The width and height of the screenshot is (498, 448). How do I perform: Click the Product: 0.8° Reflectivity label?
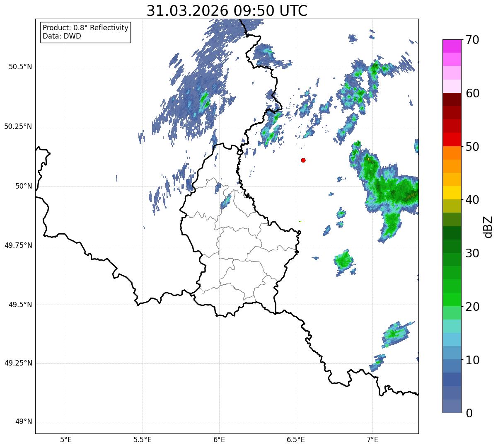pos(86,28)
